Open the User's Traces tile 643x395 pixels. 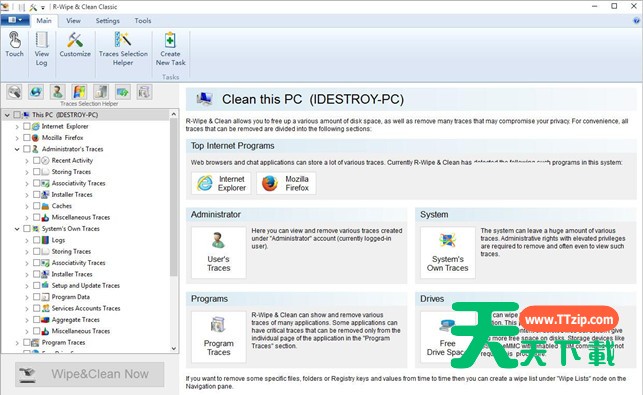(219, 253)
